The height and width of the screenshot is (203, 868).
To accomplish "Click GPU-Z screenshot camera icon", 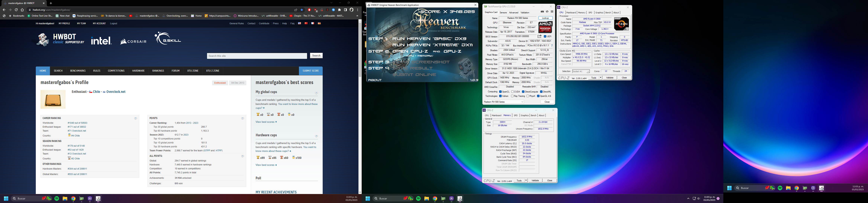I will (x=542, y=12).
